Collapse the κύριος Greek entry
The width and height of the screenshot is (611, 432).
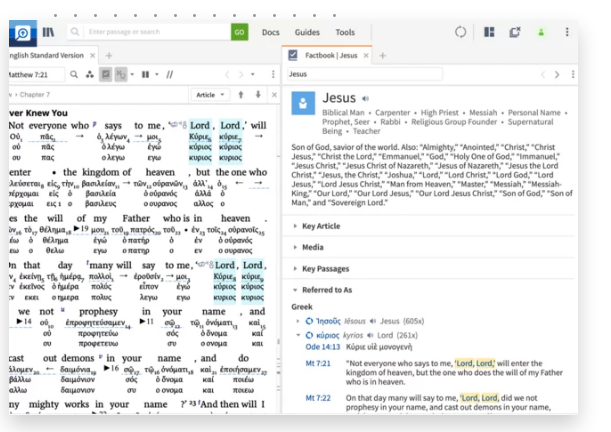pos(298,335)
